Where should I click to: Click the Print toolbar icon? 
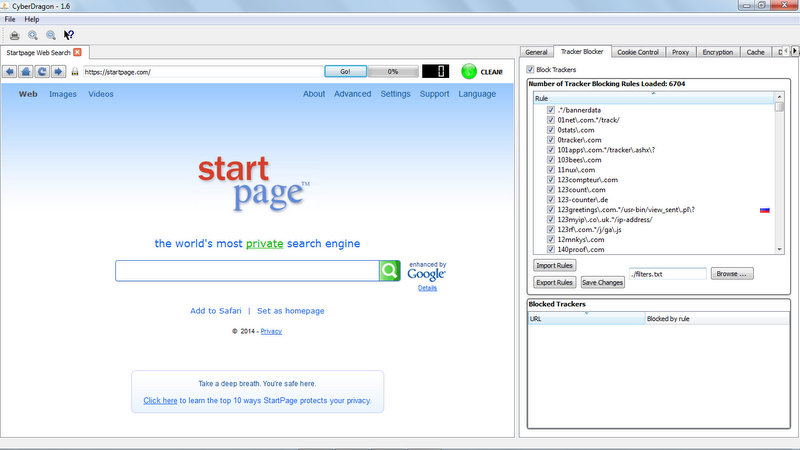pos(15,35)
